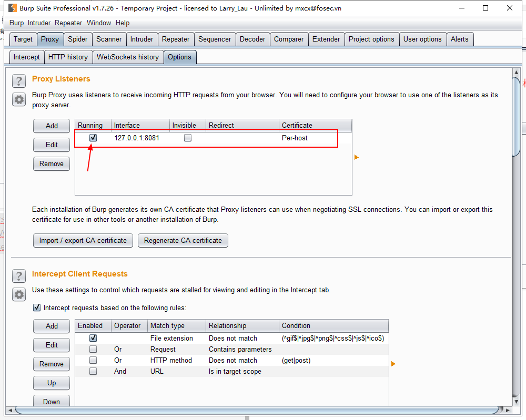Click the Condition column header

tap(334, 325)
